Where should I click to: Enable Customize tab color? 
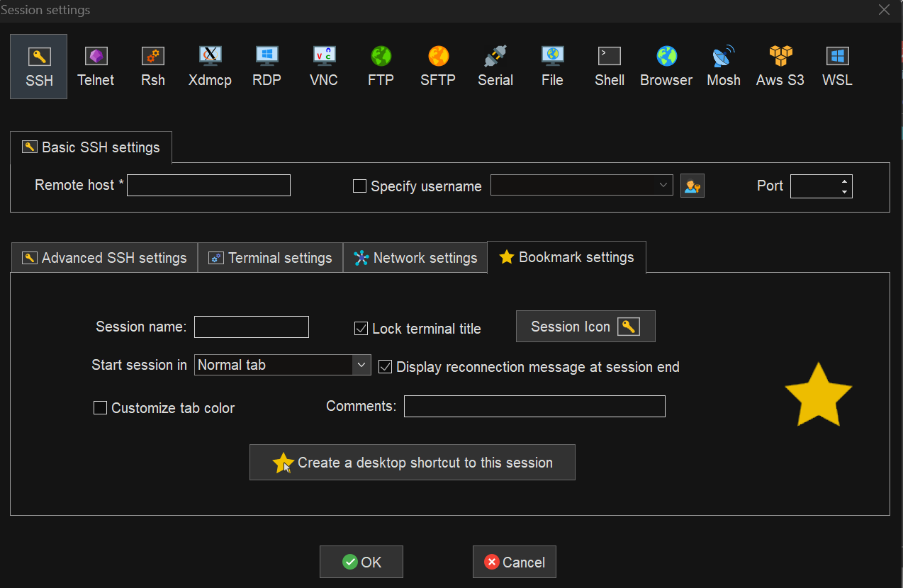click(x=100, y=407)
